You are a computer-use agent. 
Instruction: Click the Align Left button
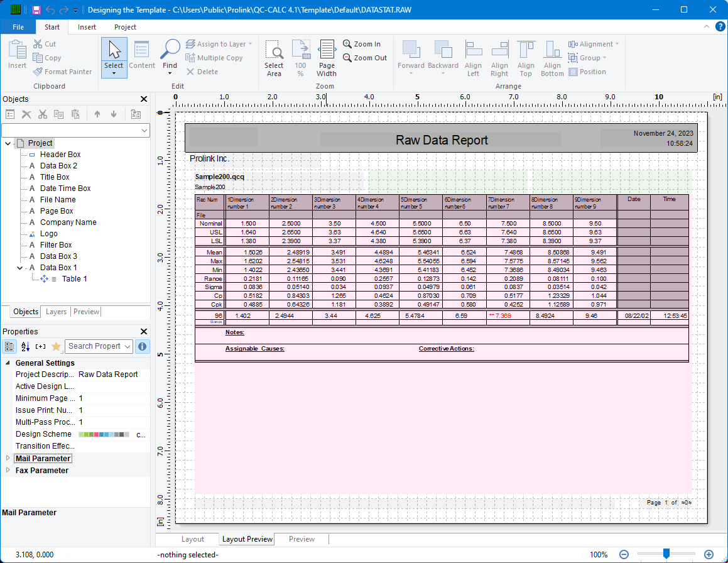[x=473, y=58]
